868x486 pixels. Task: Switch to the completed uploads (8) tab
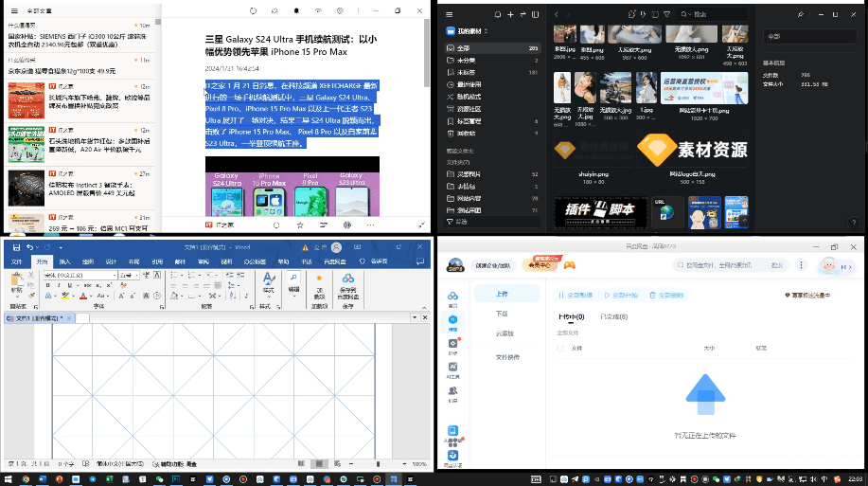[613, 317]
